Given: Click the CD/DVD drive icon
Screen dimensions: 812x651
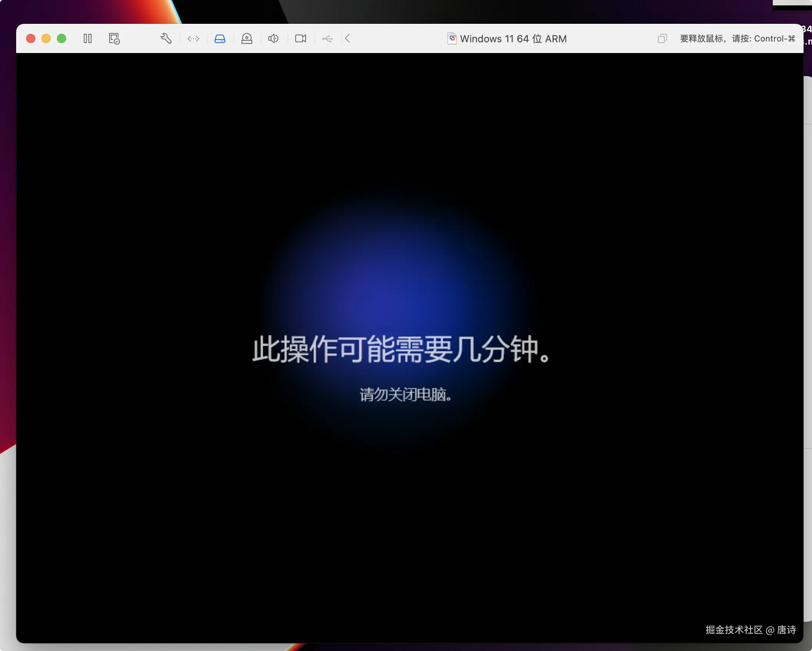Looking at the screenshot, I should (x=247, y=38).
